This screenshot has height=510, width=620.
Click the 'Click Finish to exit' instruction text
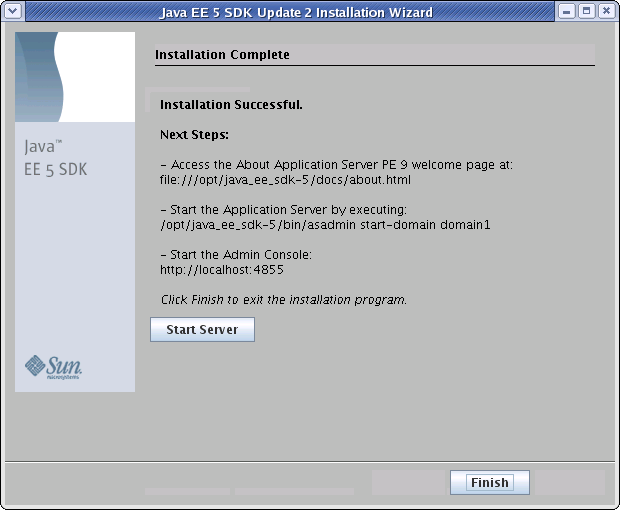tap(284, 300)
